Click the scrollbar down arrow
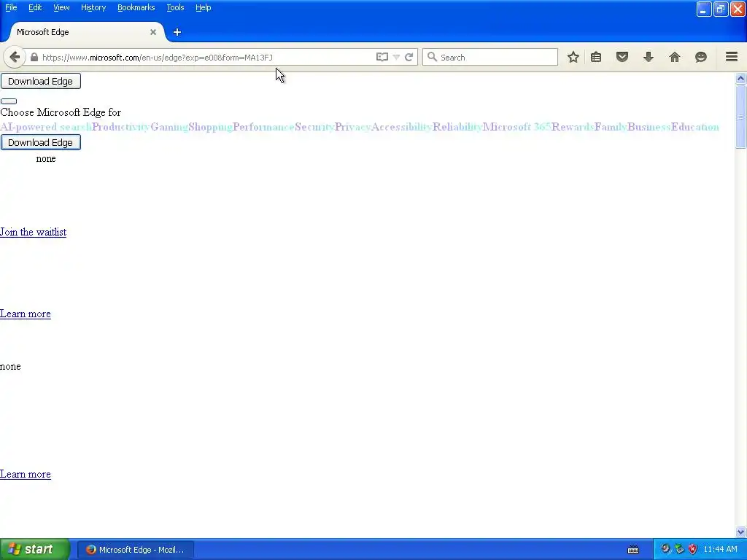Screen dimensions: 747x560 [740, 532]
